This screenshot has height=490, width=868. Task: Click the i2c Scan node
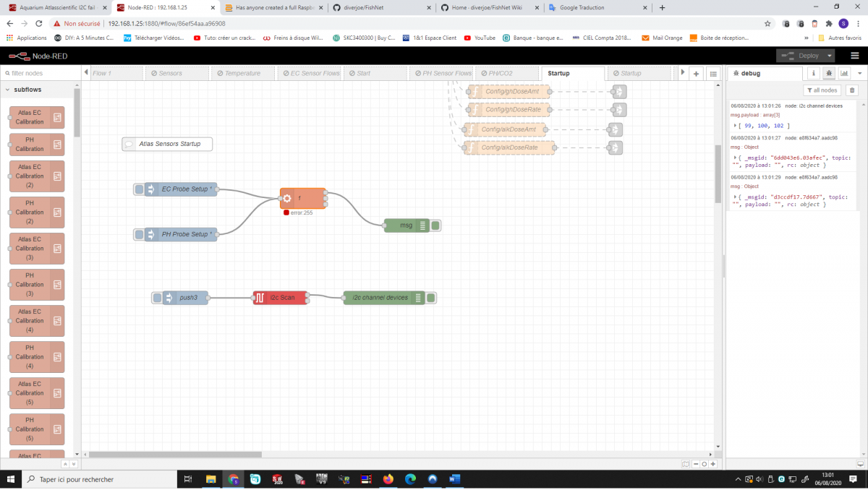281,298
